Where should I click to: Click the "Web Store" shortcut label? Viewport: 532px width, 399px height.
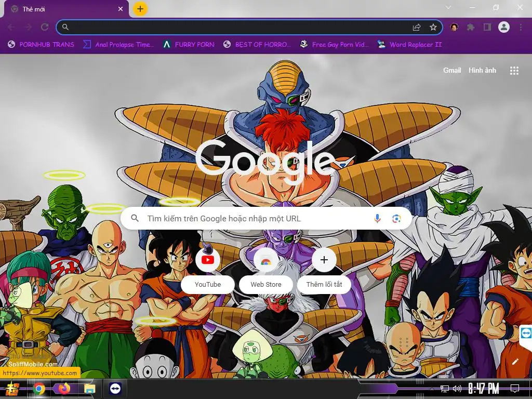[x=266, y=284]
